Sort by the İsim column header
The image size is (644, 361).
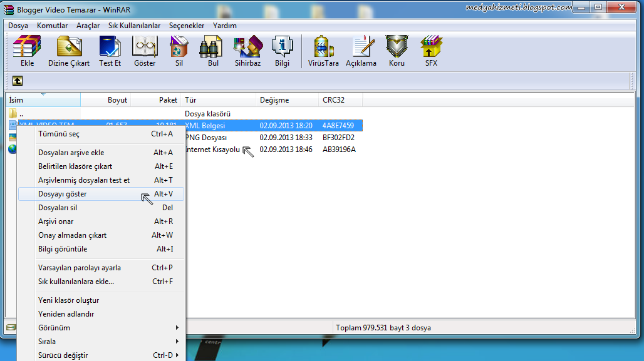click(43, 100)
